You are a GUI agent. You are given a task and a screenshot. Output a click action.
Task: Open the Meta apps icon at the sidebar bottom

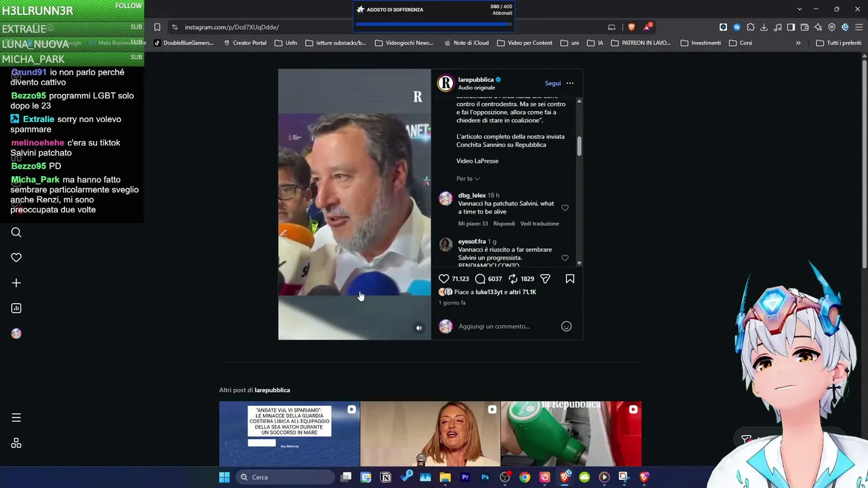[16, 443]
